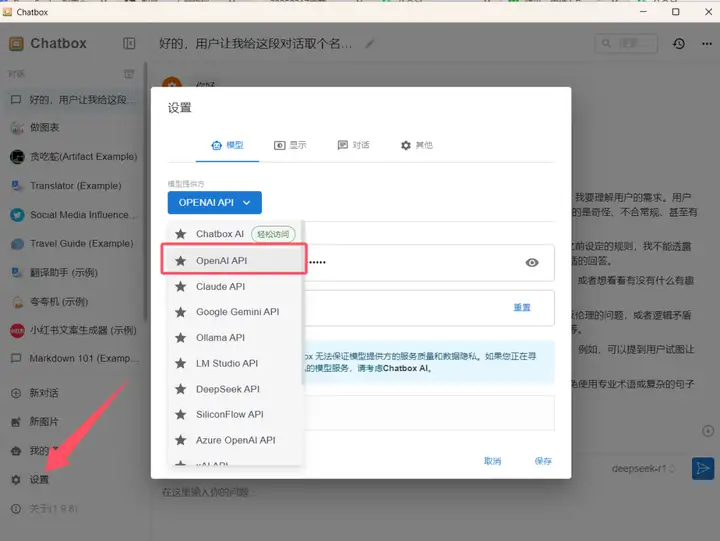Select Claude API from provider list
Viewport: 720px width, 541px height.
pyautogui.click(x=234, y=287)
